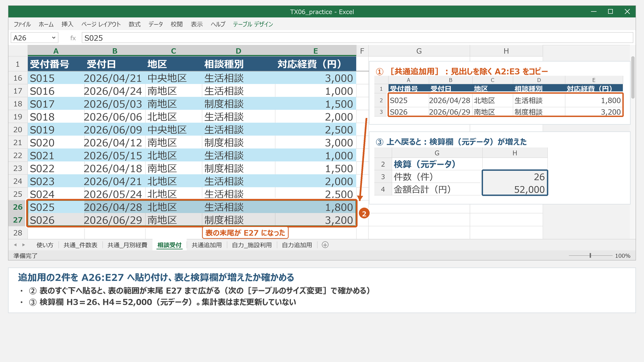Open the 数式 ribbon tab
This screenshot has height=362, width=644.
pos(135,24)
